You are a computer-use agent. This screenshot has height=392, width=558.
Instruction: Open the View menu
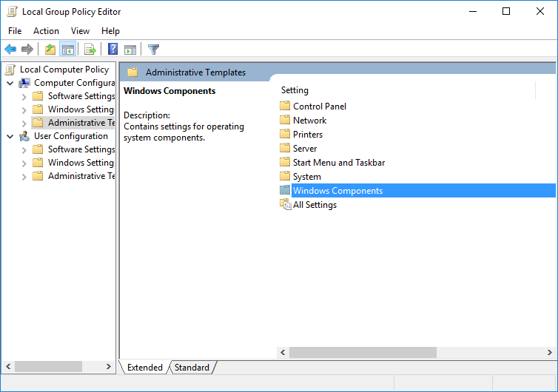coord(80,31)
